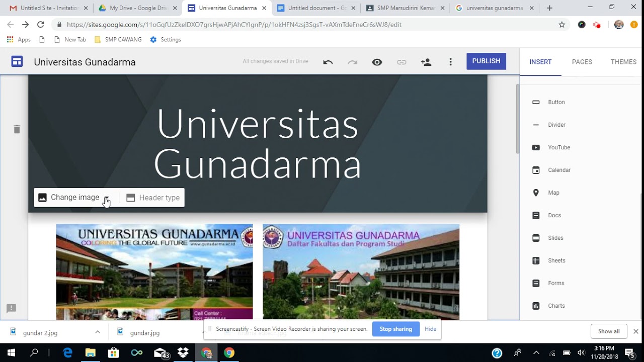Open Dropbox from the taskbar
The image size is (644, 362).
click(183, 352)
